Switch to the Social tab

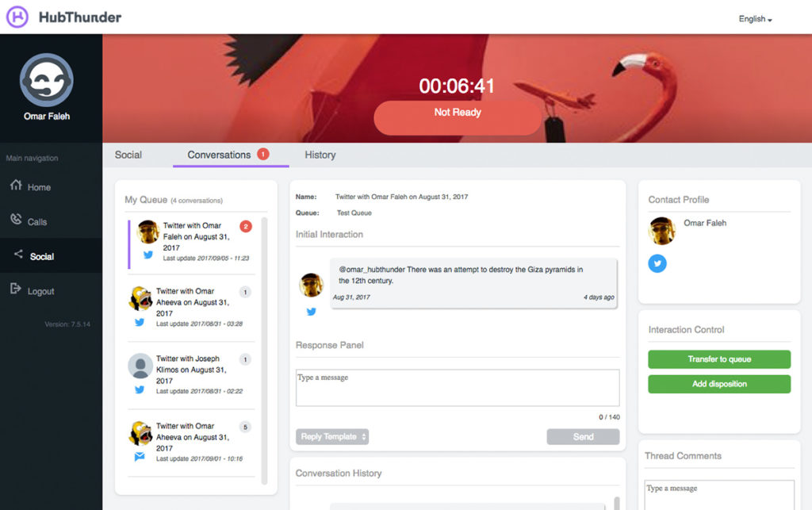tap(128, 155)
